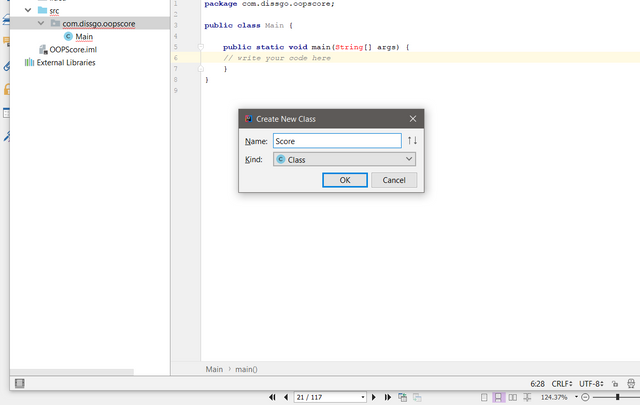Click the package folder icon
Image resolution: width=640 pixels, height=405 pixels.
coord(56,23)
